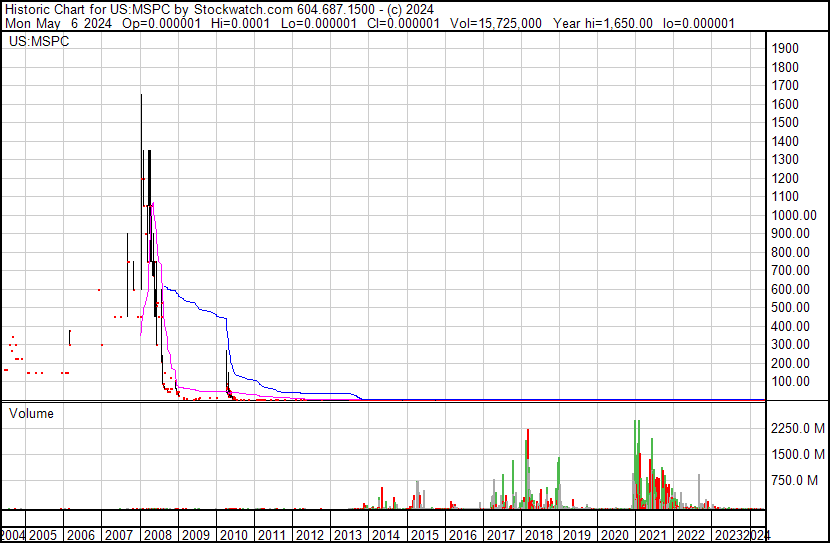This screenshot has width=830, height=543.
Task: Select the 2008 year label
Action: (158, 535)
